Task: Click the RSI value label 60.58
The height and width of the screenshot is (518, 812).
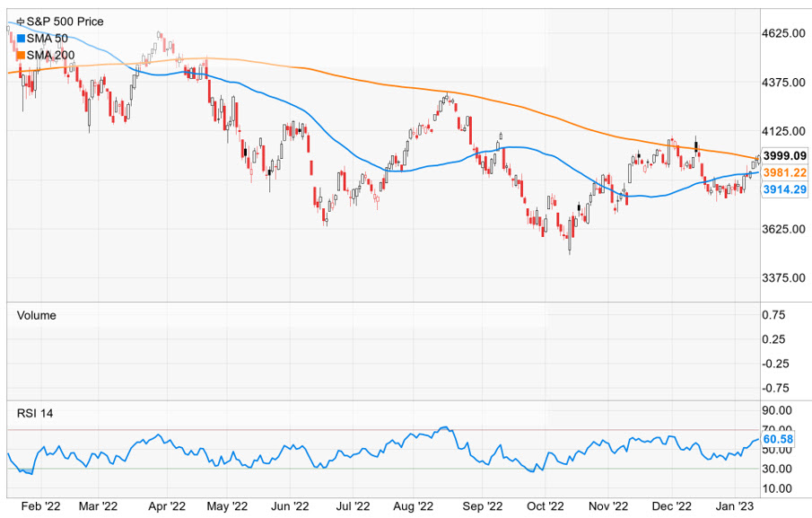Action: point(778,439)
